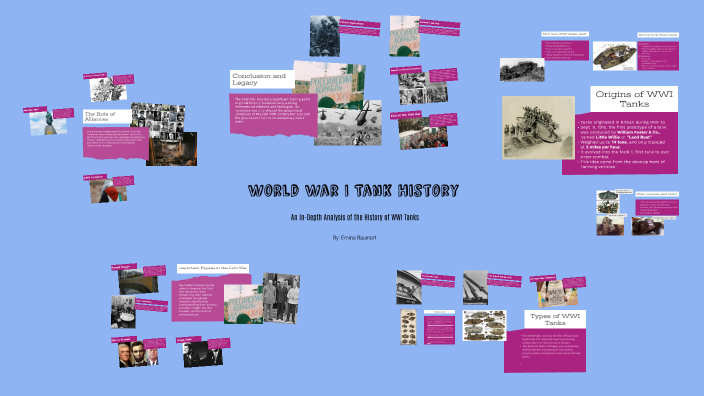This screenshot has height=396, width=704.
Task: Click the 'Conclusion and Legacy' title card
Action: point(262,79)
